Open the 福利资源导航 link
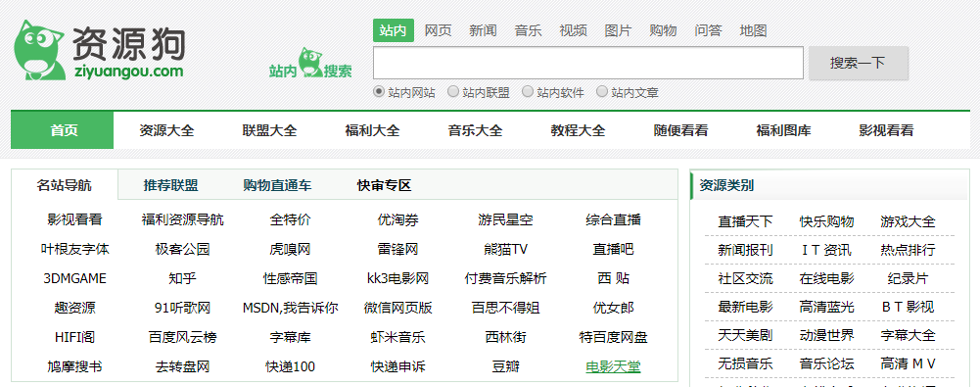 coord(182,220)
